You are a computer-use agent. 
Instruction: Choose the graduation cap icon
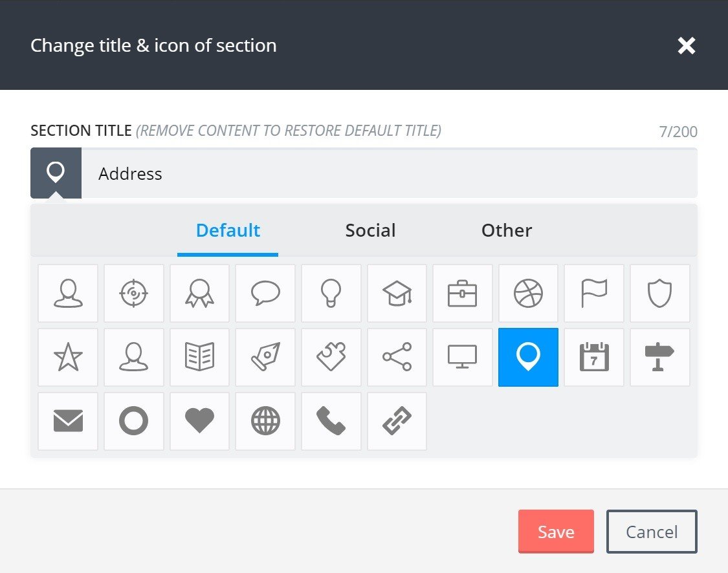pos(397,293)
